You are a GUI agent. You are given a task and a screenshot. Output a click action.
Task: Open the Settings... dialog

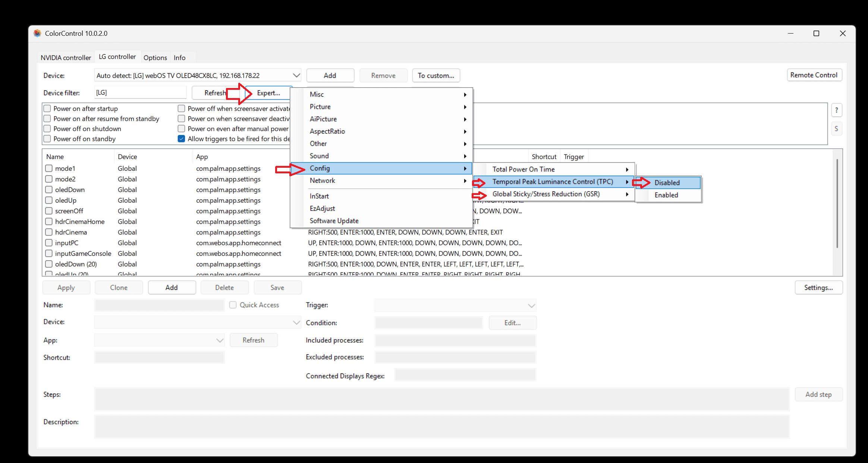tap(818, 287)
